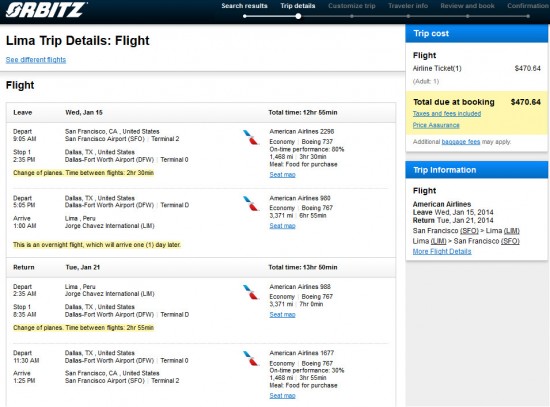Click the first SFO airport code link
This screenshot has width=550, height=407.
point(469,231)
